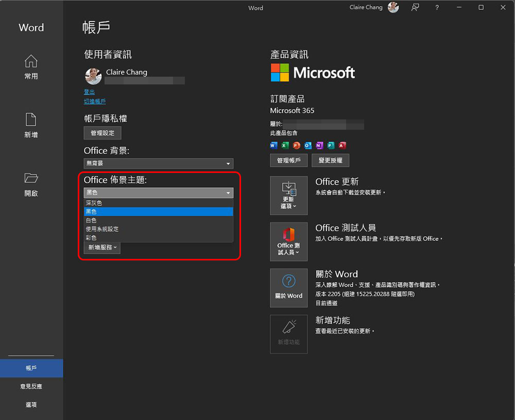
Task: Maximize the Word window
Action: click(x=481, y=7)
